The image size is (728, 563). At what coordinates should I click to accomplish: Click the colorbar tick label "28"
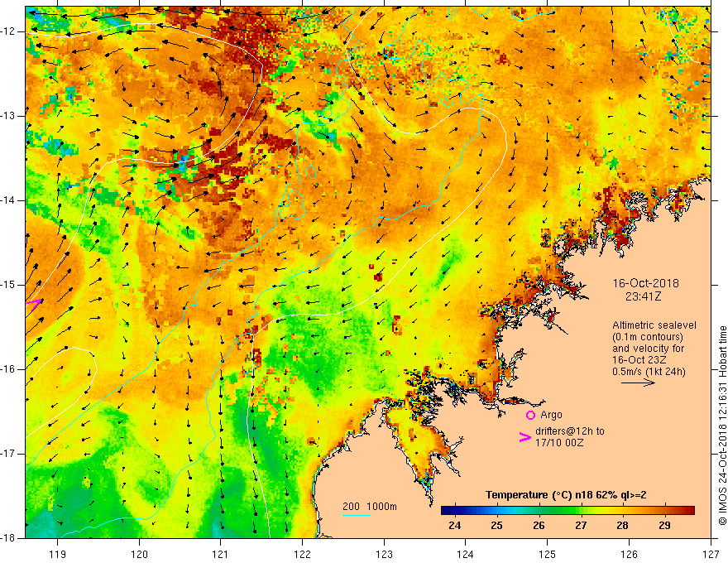[623, 526]
